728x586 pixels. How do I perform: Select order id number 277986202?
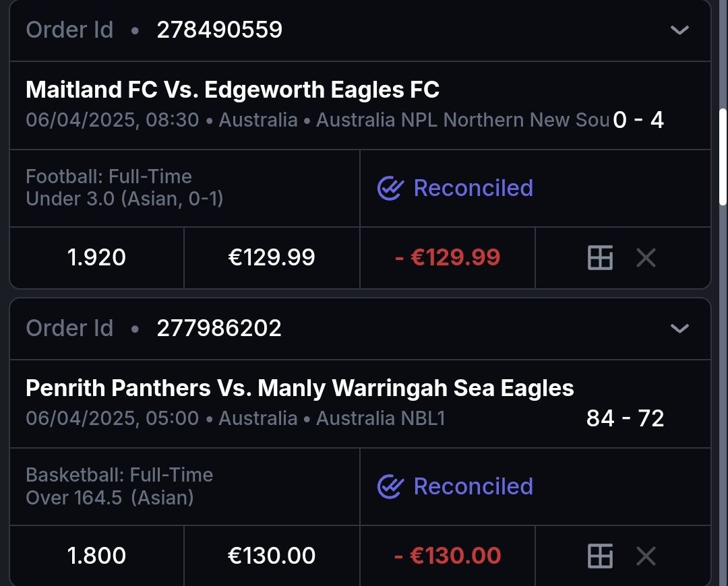pyautogui.click(x=219, y=329)
